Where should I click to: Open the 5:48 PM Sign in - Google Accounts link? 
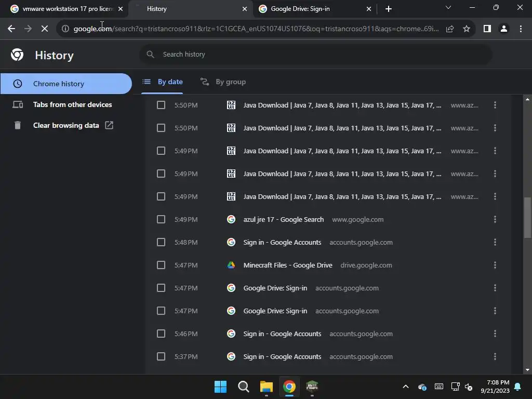(282, 242)
